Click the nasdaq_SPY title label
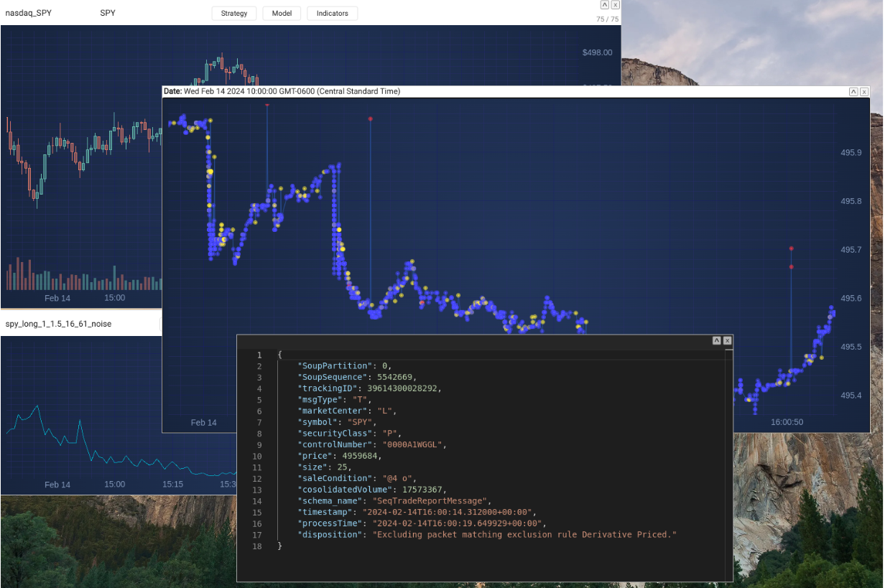The image size is (885, 588). click(29, 14)
